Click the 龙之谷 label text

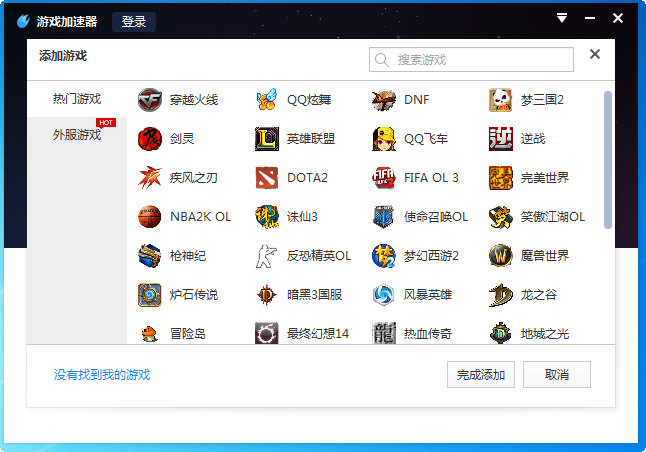pyautogui.click(x=539, y=295)
